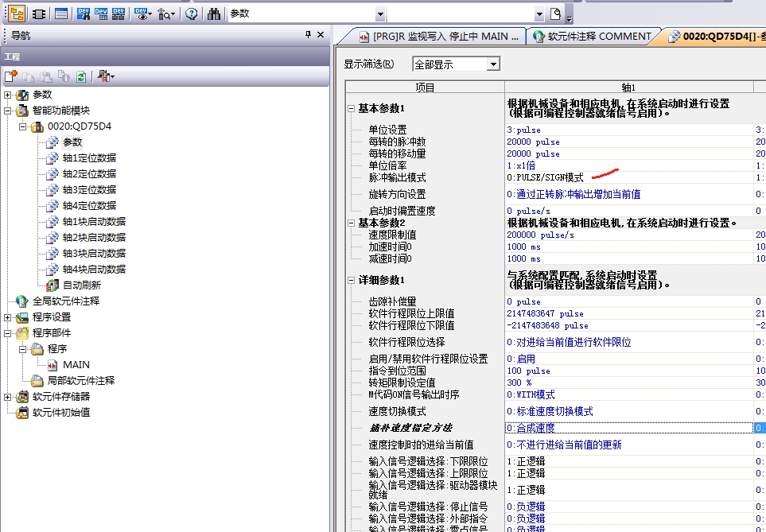
Task: Click the binoculars find icon
Action: click(213, 14)
